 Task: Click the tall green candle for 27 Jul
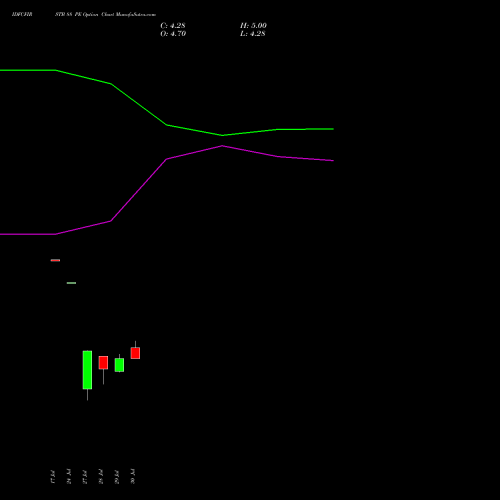coord(87,370)
